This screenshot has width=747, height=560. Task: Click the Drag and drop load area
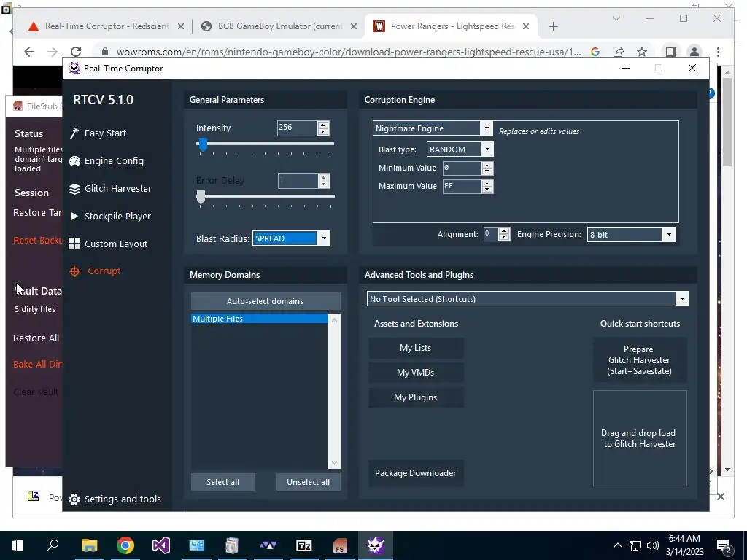click(639, 438)
